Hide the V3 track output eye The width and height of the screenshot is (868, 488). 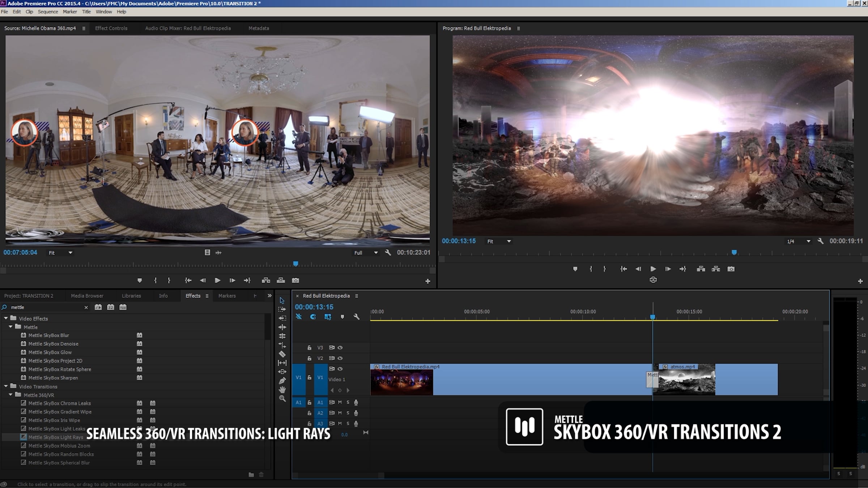[x=340, y=348]
